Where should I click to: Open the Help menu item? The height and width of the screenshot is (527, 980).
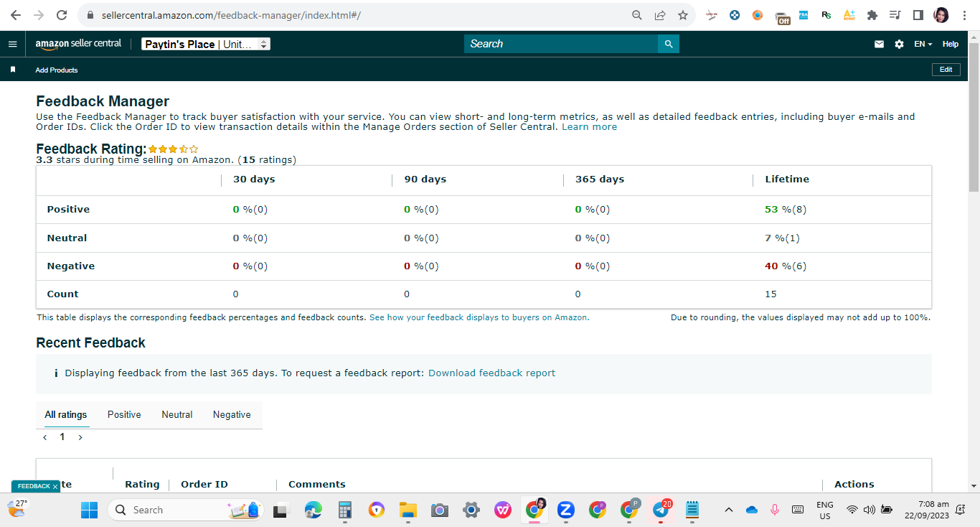pos(950,44)
